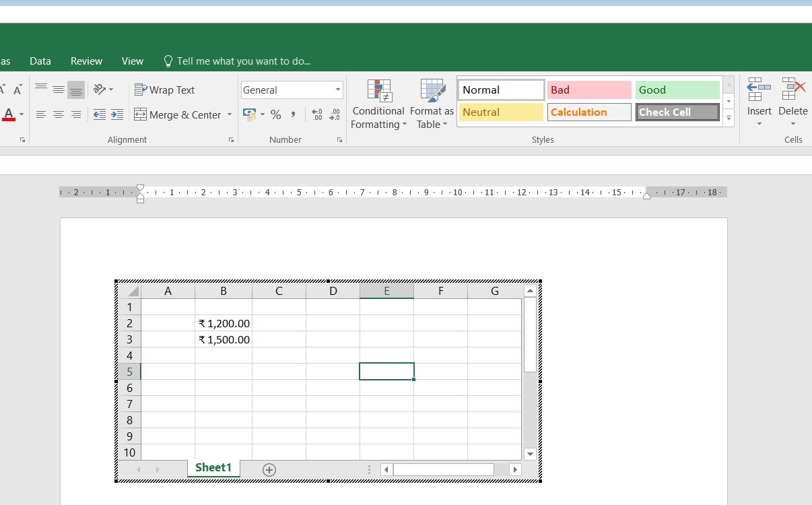Apply the Neutral cell style
812x505 pixels.
[502, 112]
